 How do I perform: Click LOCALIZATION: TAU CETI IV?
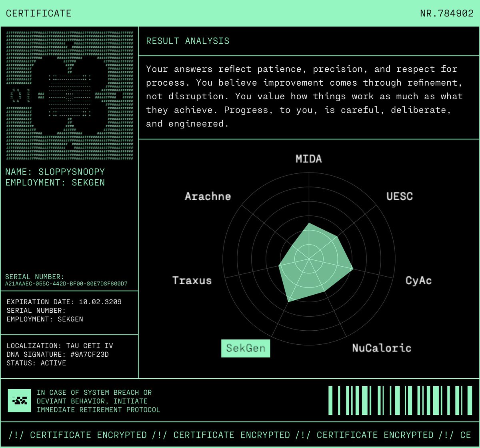60,346
